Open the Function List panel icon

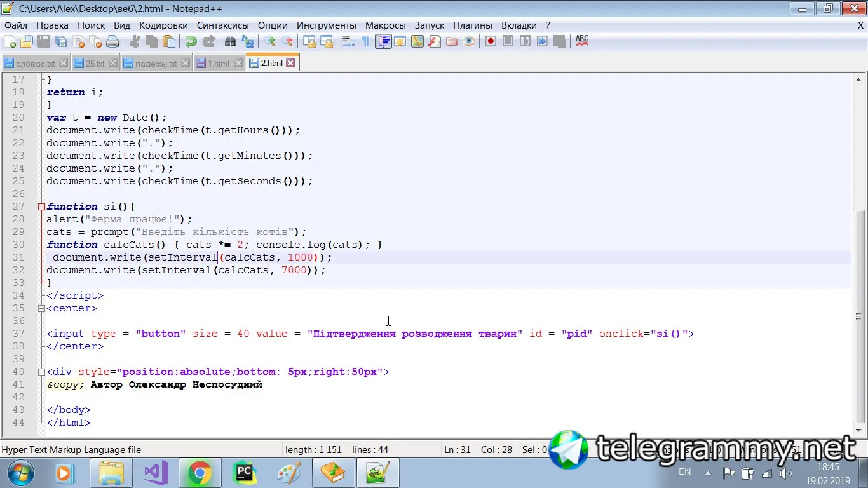[x=434, y=42]
